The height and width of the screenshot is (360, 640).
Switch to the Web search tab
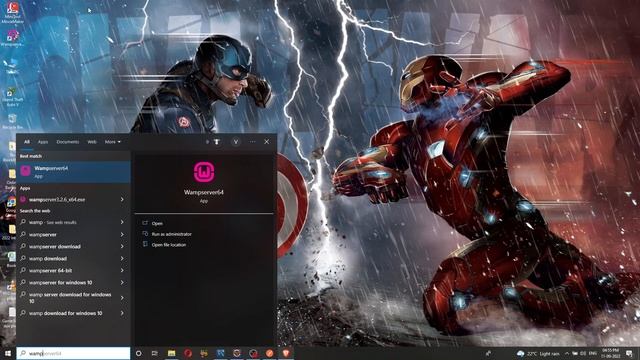point(92,142)
